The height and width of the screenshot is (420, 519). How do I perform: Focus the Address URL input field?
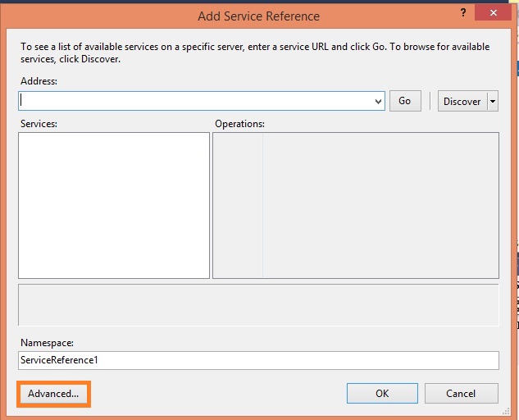[x=195, y=101]
